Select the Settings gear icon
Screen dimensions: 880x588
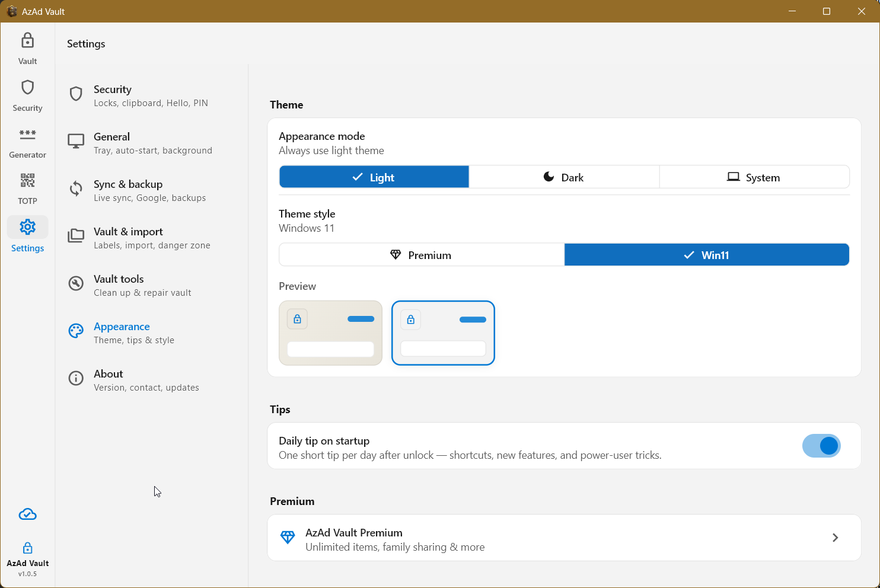pos(27,227)
